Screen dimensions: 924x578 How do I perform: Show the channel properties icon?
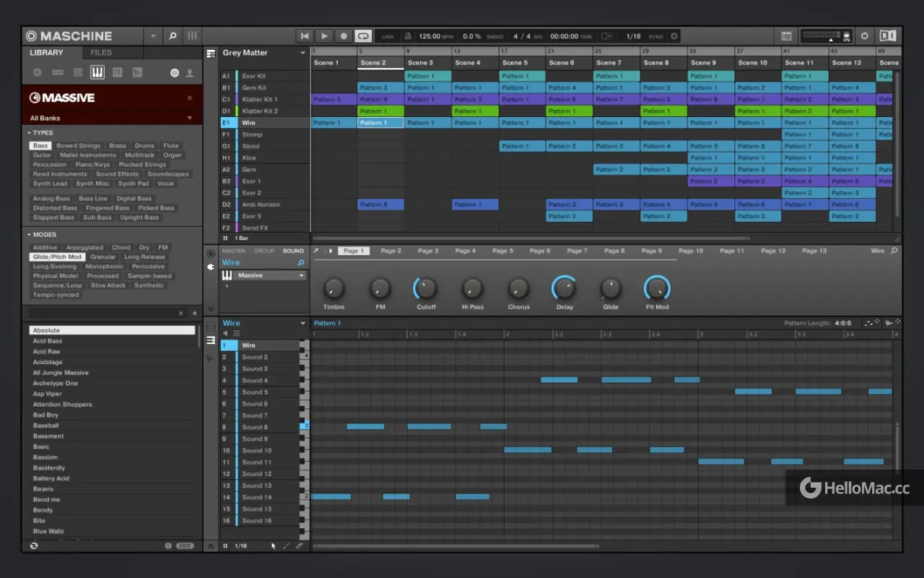point(211,254)
